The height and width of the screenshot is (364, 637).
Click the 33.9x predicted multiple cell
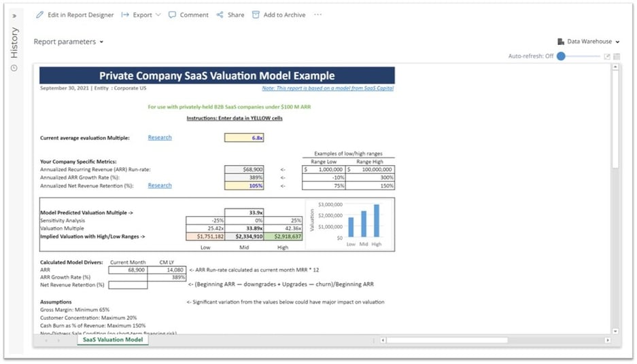(244, 213)
